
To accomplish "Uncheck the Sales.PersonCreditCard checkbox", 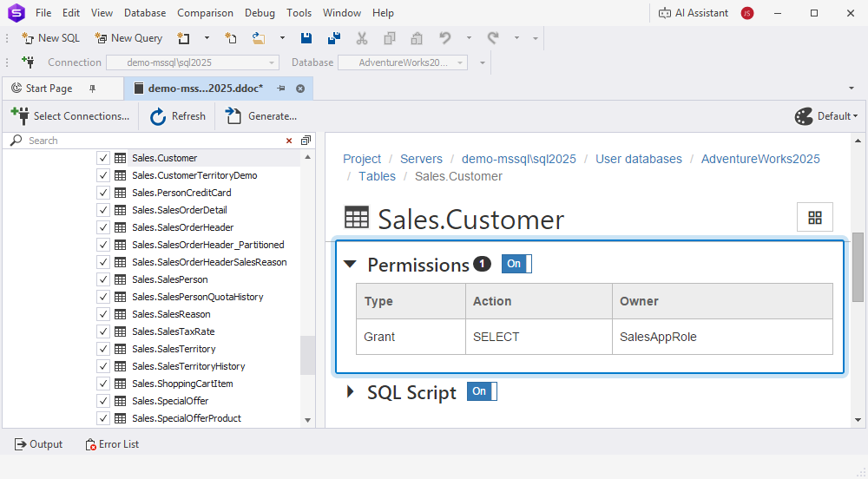I will [103, 193].
